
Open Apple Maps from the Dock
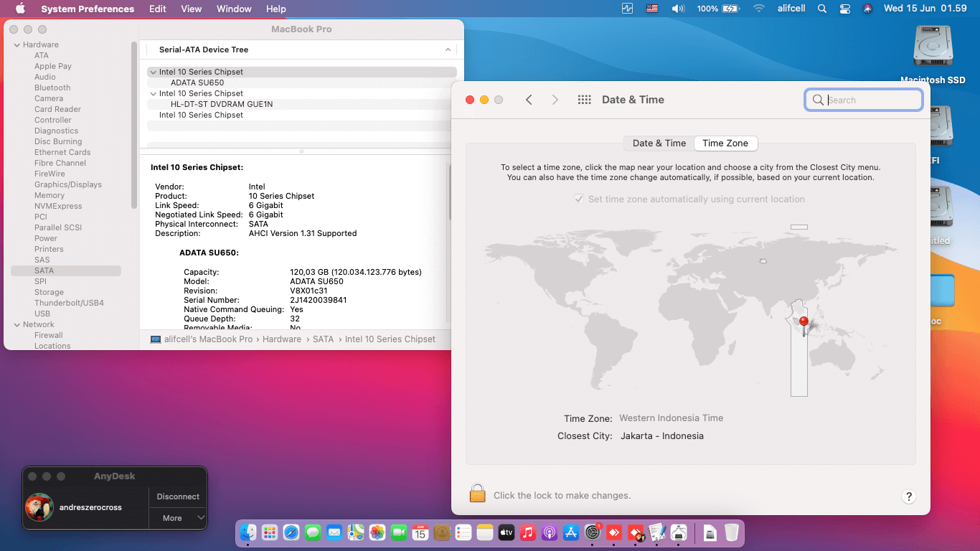pyautogui.click(x=356, y=532)
